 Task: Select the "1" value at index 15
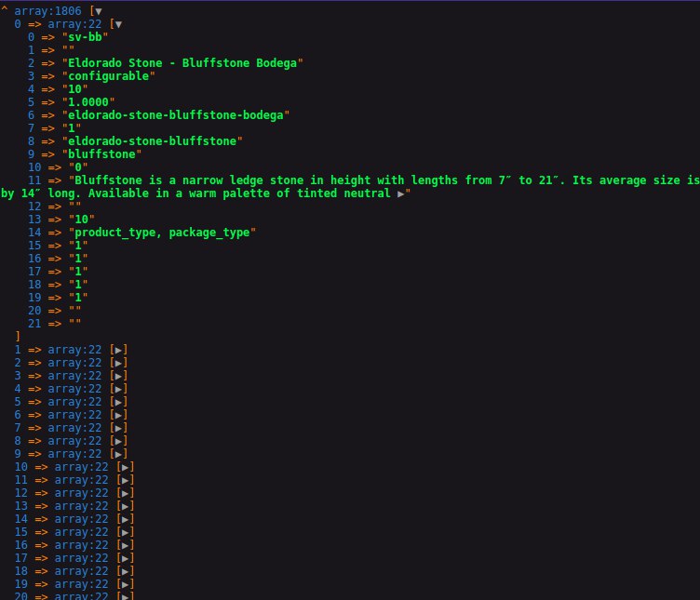pos(78,246)
